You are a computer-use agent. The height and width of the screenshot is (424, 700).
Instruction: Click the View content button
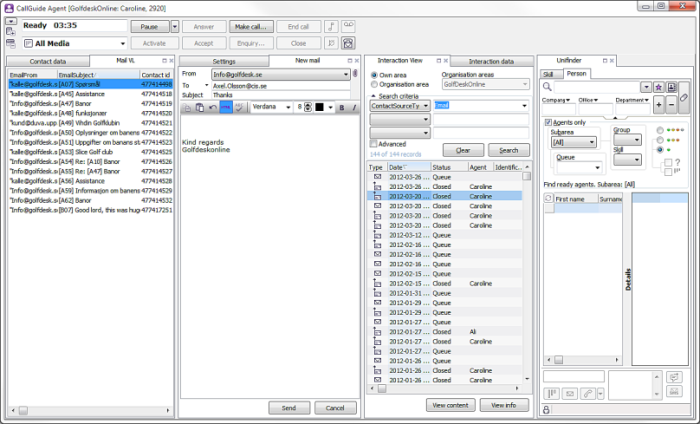450,405
